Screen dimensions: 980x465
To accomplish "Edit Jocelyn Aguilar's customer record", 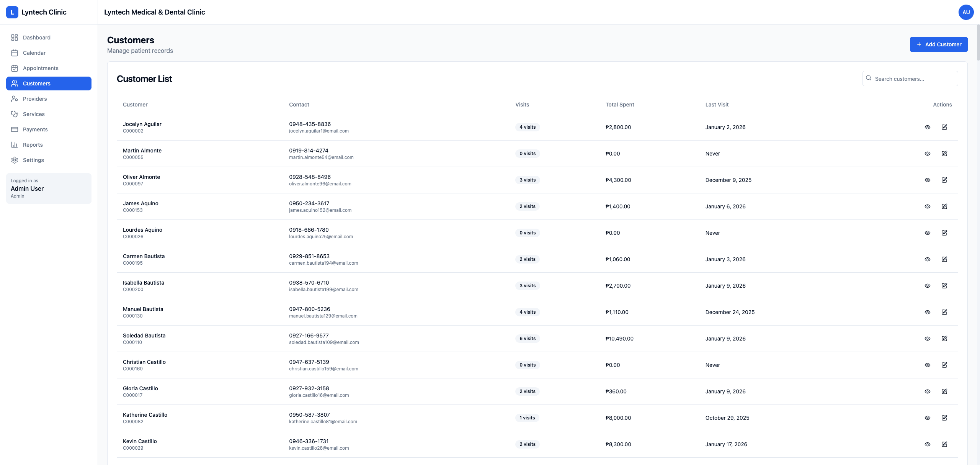I will pos(944,127).
